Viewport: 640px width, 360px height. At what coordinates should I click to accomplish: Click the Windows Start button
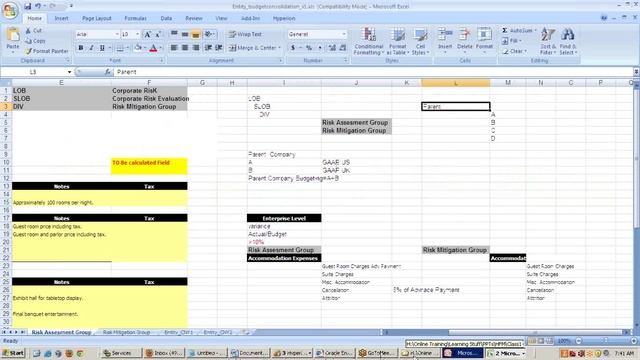[x=13, y=353]
